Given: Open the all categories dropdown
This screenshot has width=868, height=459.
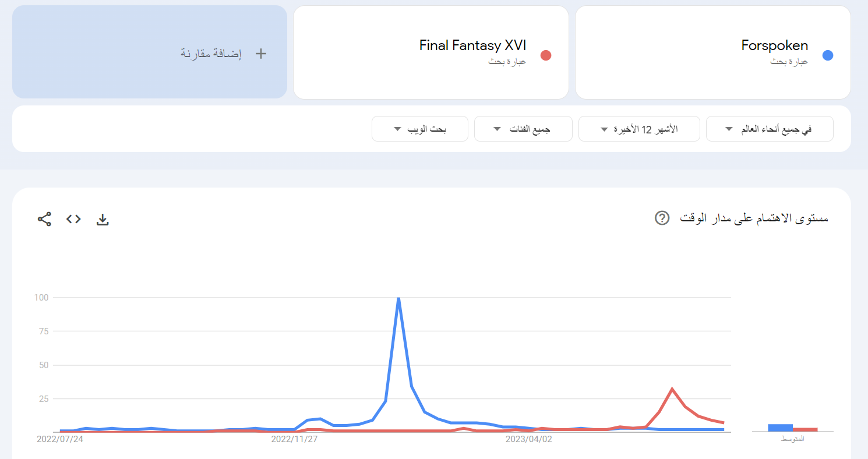Looking at the screenshot, I should 523,129.
